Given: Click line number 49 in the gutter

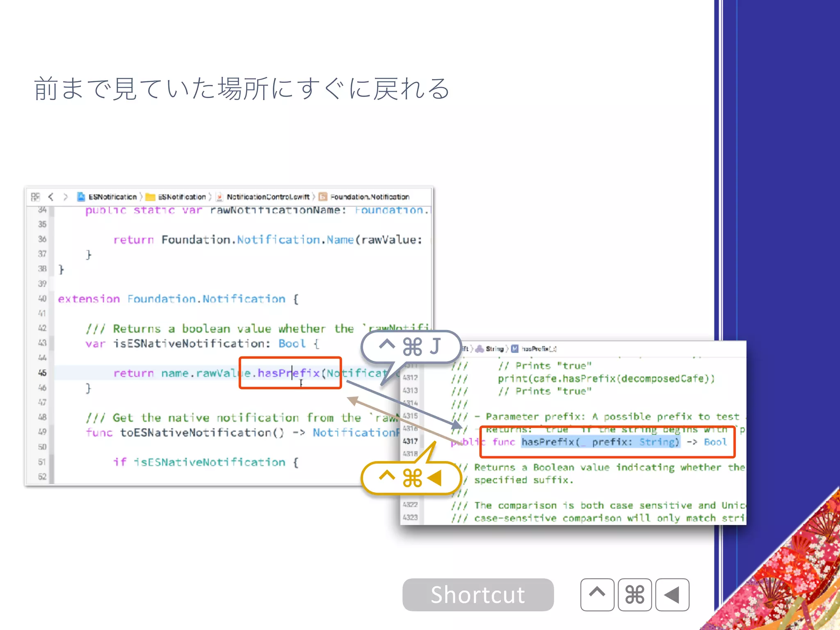Looking at the screenshot, I should coord(42,432).
